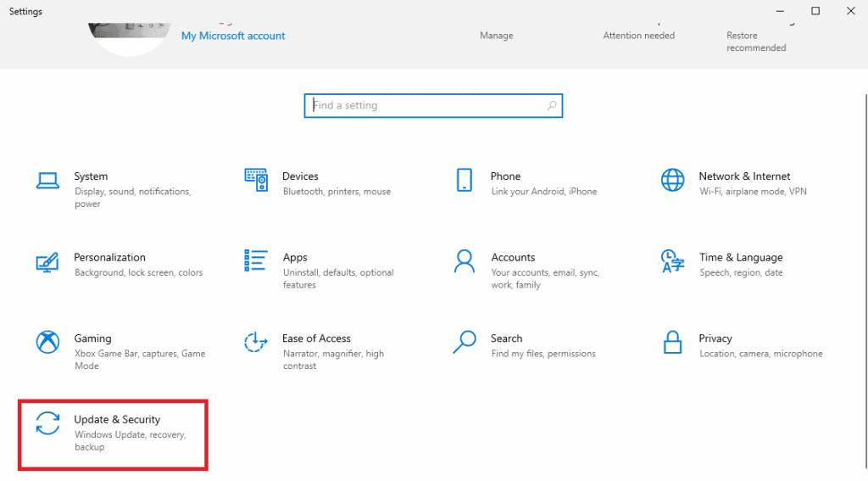Click the Personalization paintbrush icon
The width and height of the screenshot is (868, 481).
pos(47,261)
